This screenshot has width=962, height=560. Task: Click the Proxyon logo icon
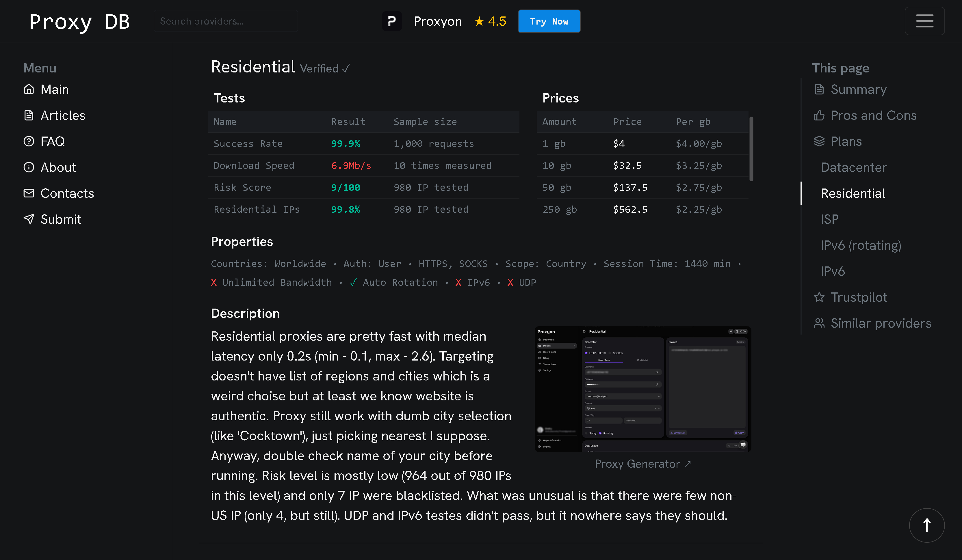click(392, 21)
